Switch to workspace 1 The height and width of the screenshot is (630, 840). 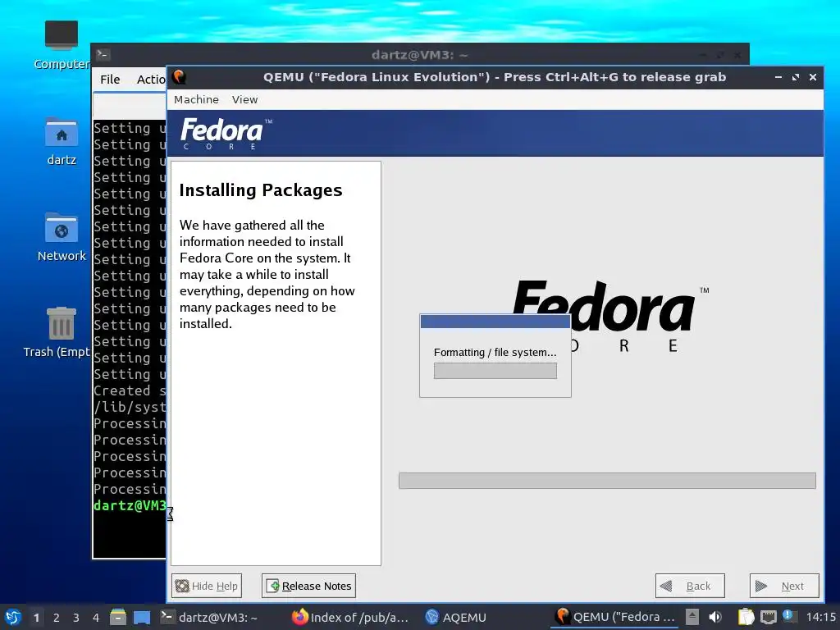tap(36, 618)
